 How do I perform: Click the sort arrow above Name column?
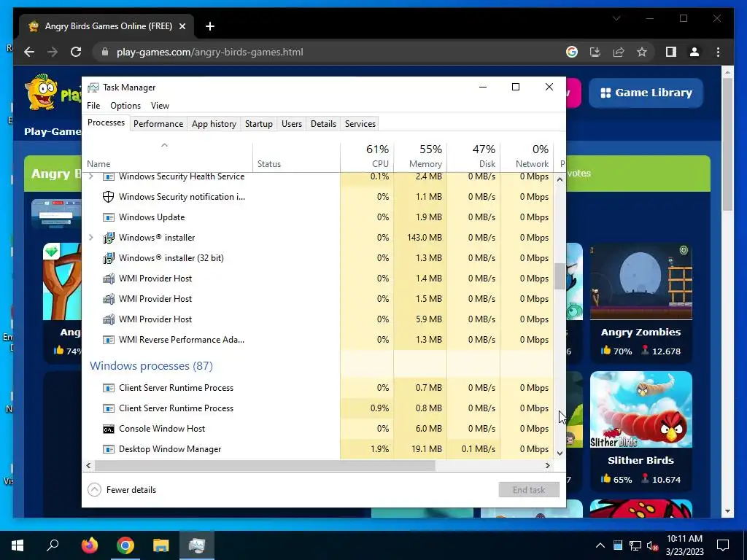[x=164, y=145]
